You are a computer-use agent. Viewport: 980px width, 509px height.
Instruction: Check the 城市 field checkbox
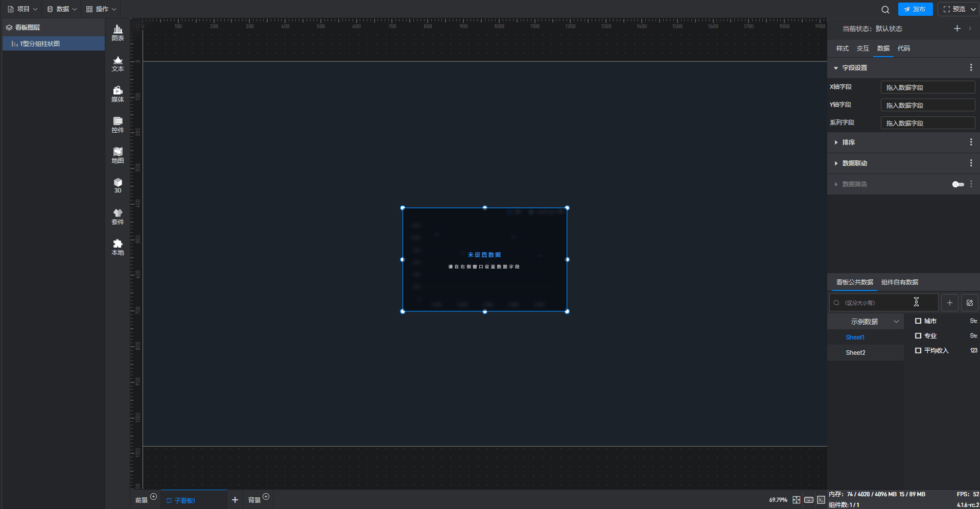[918, 321]
